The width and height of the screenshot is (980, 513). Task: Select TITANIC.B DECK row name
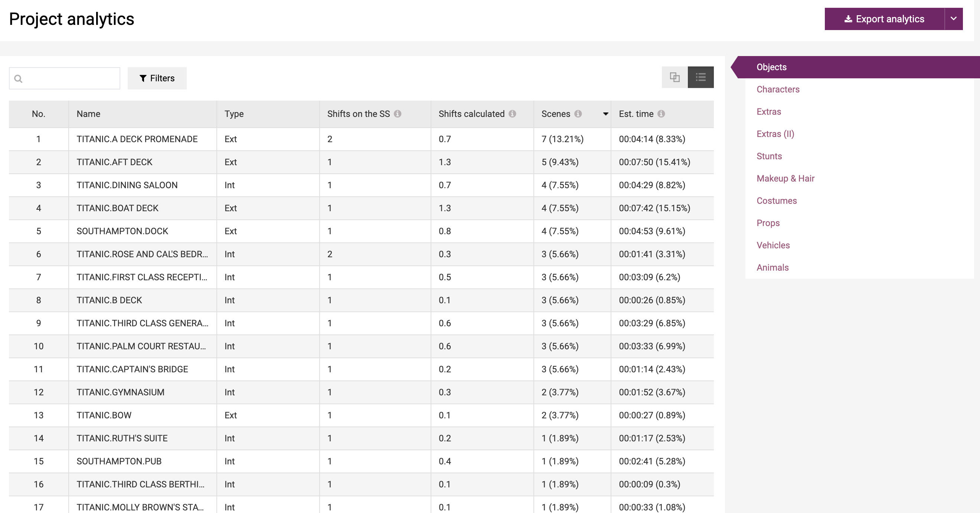tap(109, 300)
